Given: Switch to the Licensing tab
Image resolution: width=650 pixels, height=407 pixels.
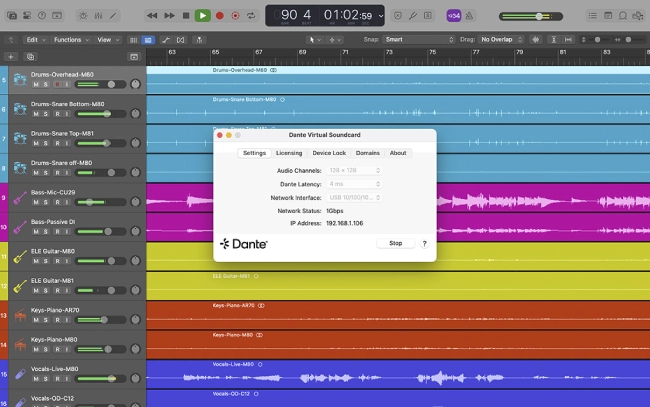Looking at the screenshot, I should (288, 153).
